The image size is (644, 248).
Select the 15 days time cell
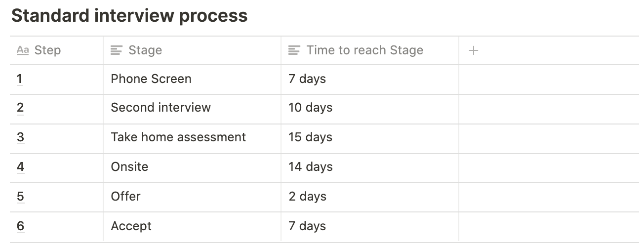coord(370,138)
